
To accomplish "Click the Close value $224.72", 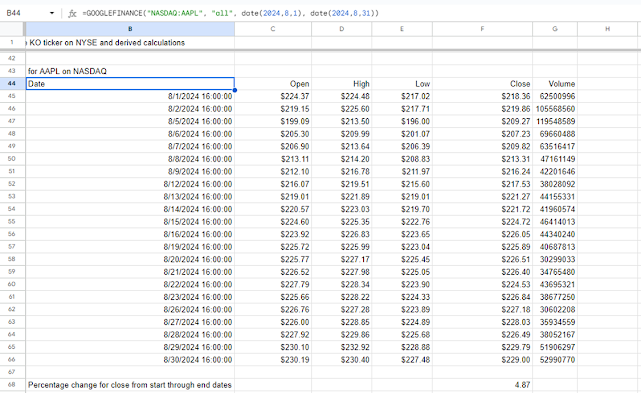I will (x=482, y=222).
